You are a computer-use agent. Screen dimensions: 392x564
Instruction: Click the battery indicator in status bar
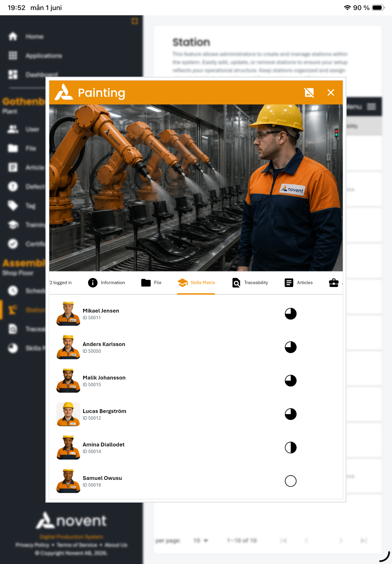(x=378, y=8)
